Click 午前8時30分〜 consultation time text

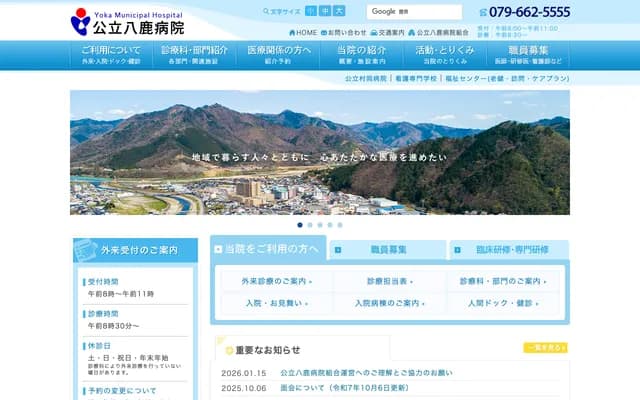tap(113, 326)
